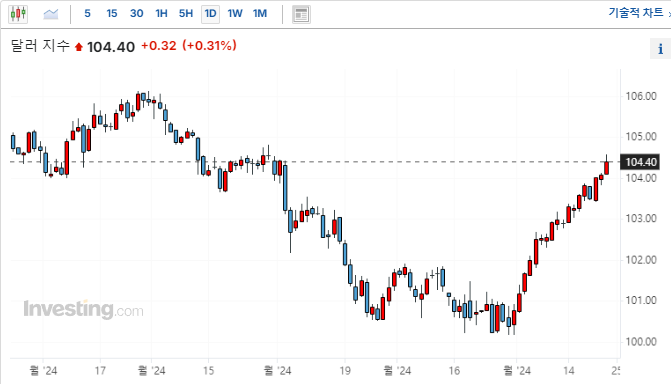
Task: Switch to the area chart icon
Action: pos(51,14)
